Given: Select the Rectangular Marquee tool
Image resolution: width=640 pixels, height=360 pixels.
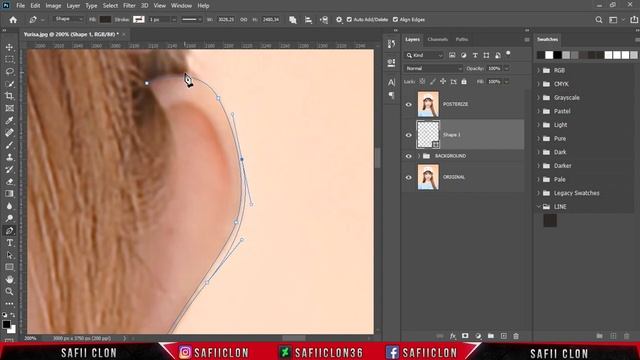Looking at the screenshot, I should (9, 60).
